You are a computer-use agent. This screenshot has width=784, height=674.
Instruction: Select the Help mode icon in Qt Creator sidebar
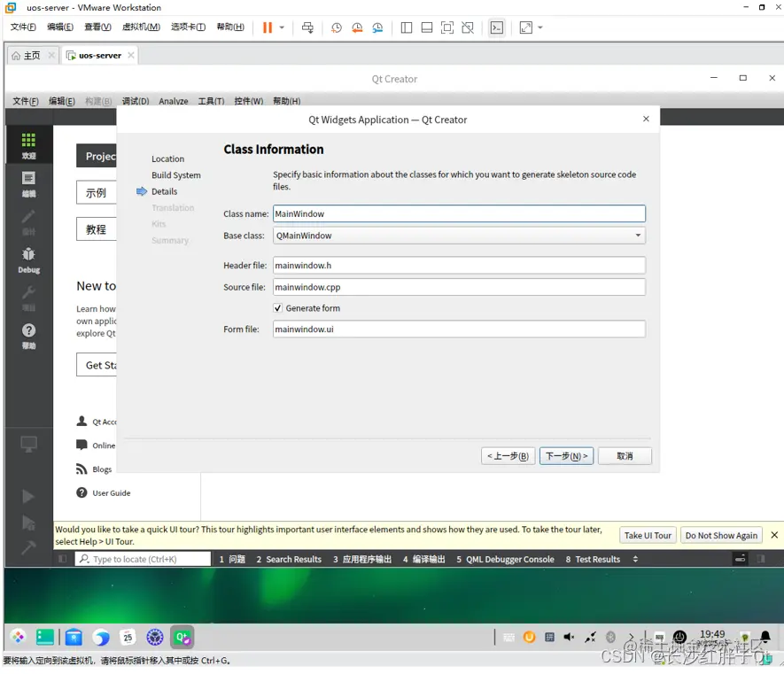click(x=28, y=336)
